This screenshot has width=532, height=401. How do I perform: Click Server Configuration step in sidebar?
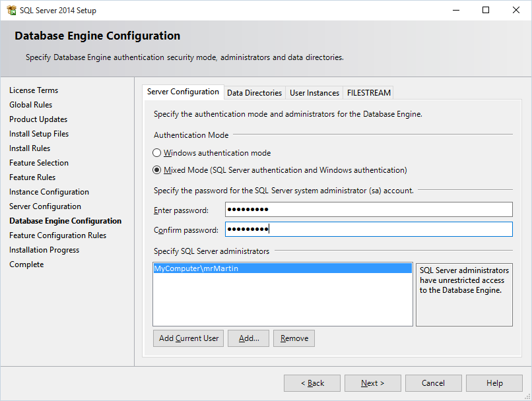(45, 206)
